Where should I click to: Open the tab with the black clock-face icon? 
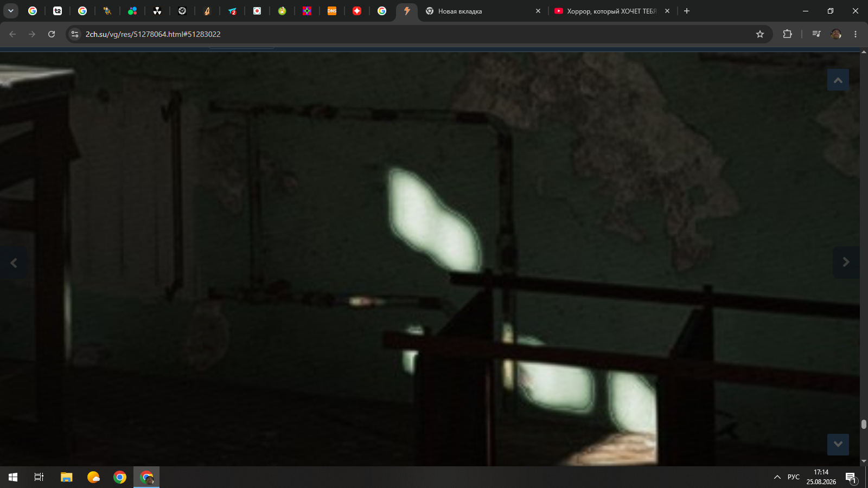[x=182, y=11]
